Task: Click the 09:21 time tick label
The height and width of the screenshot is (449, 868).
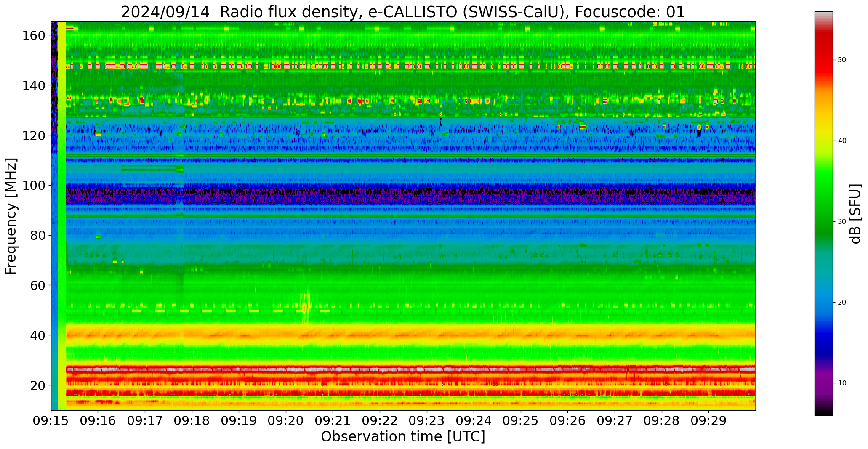Action: click(333, 421)
